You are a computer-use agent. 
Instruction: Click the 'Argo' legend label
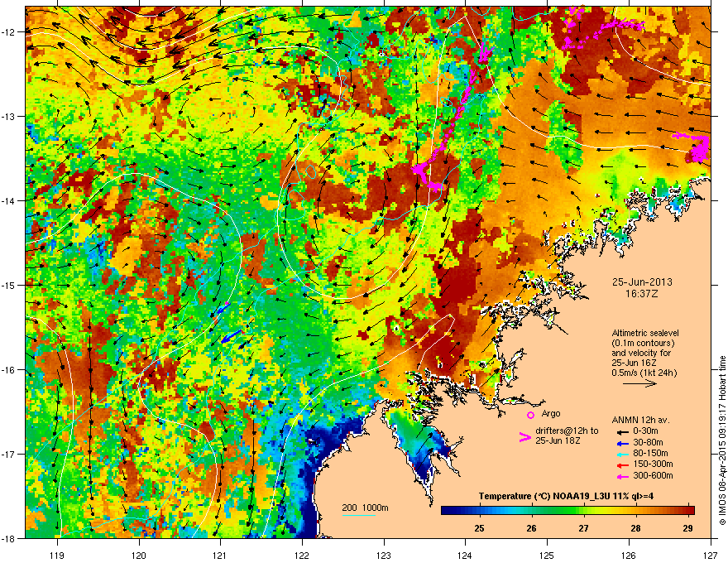[x=551, y=413]
